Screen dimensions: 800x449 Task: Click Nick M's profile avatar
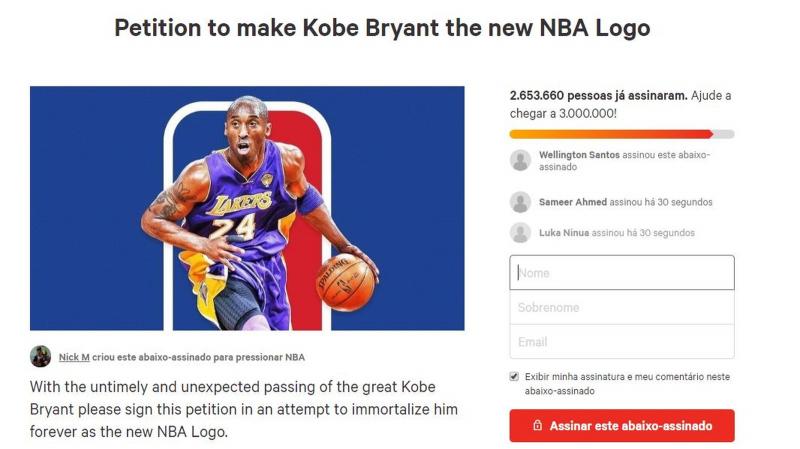click(40, 356)
